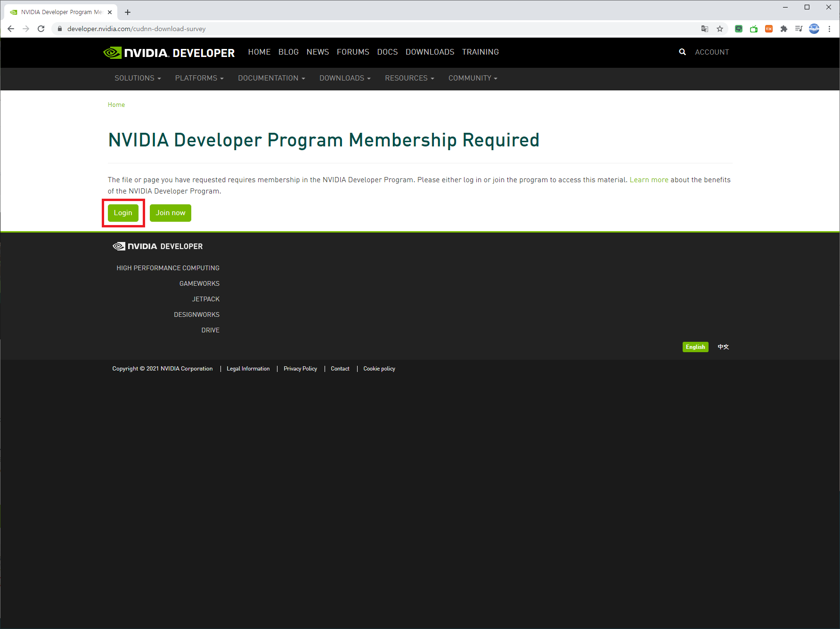840x629 pixels.
Task: Click the orange extension icon
Action: (769, 29)
